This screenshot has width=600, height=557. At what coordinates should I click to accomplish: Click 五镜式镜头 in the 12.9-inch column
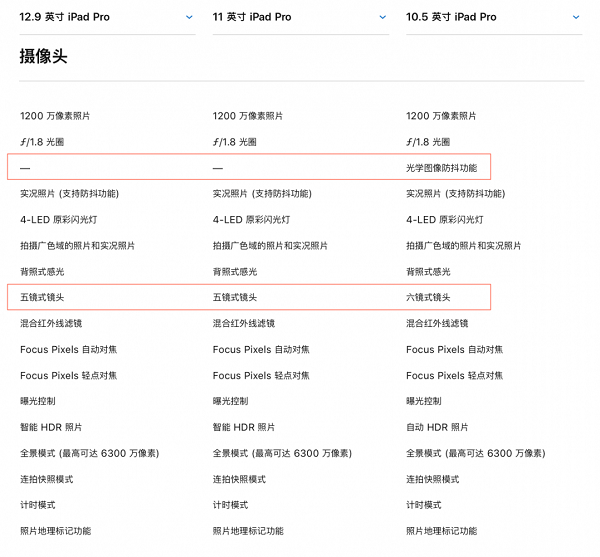coord(42,298)
